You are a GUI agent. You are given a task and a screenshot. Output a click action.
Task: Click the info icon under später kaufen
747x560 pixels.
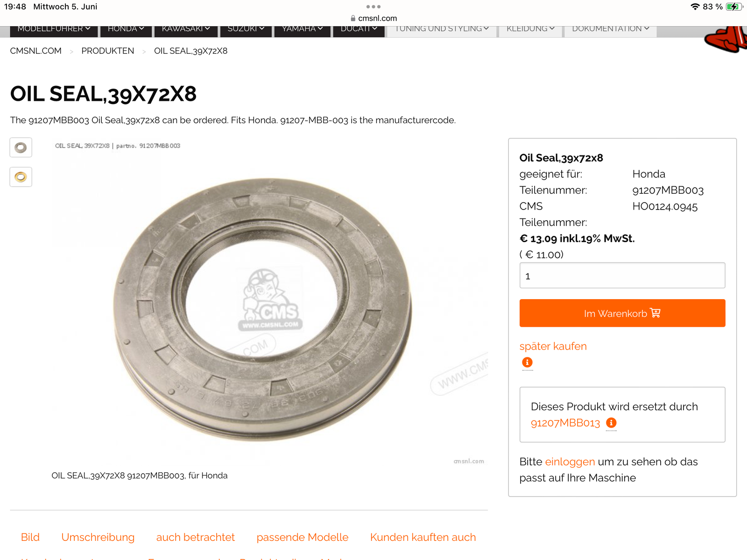tap(527, 362)
